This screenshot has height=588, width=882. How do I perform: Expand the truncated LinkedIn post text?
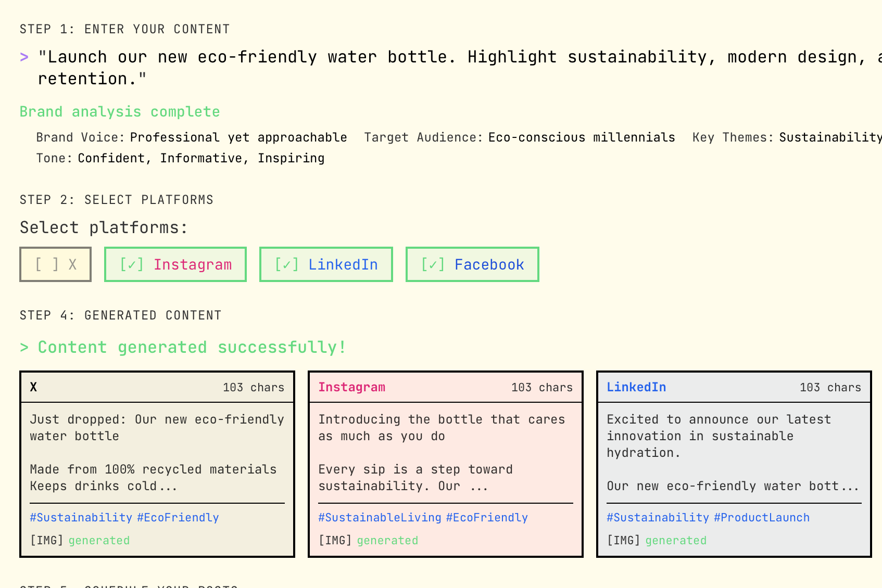point(849,487)
